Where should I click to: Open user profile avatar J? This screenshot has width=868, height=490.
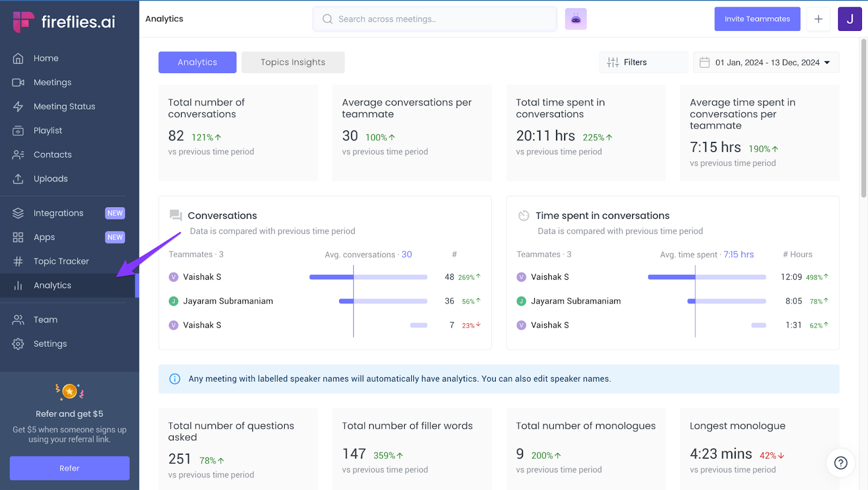850,19
